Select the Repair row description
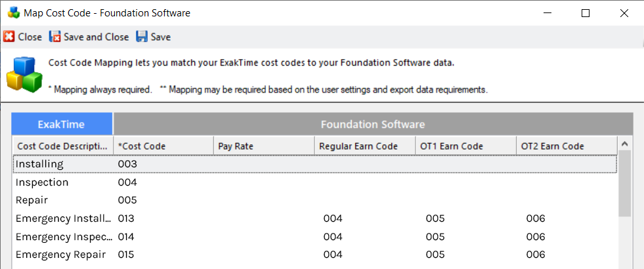The image size is (644, 269). click(x=32, y=200)
